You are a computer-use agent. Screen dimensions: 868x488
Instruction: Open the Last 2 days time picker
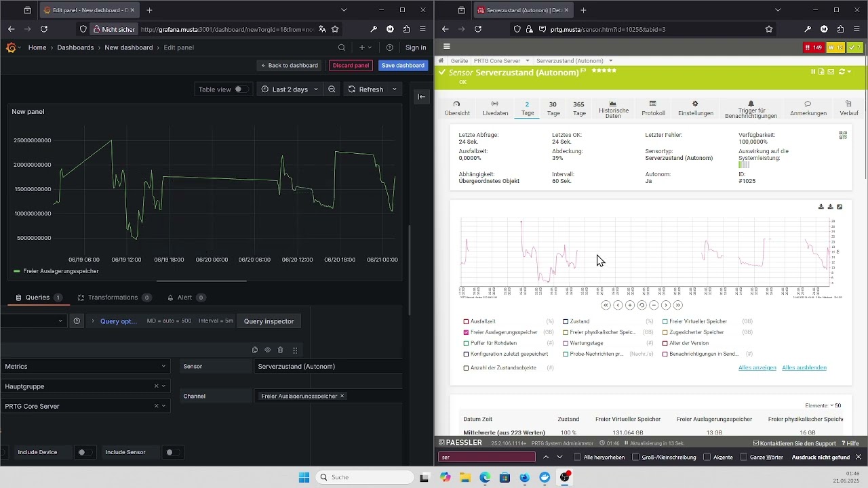(290, 89)
